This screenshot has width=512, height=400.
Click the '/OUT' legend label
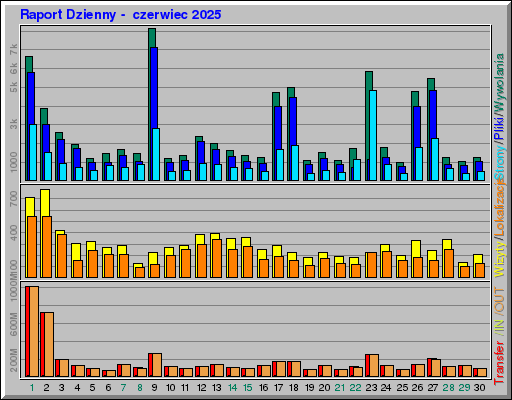tap(499, 301)
